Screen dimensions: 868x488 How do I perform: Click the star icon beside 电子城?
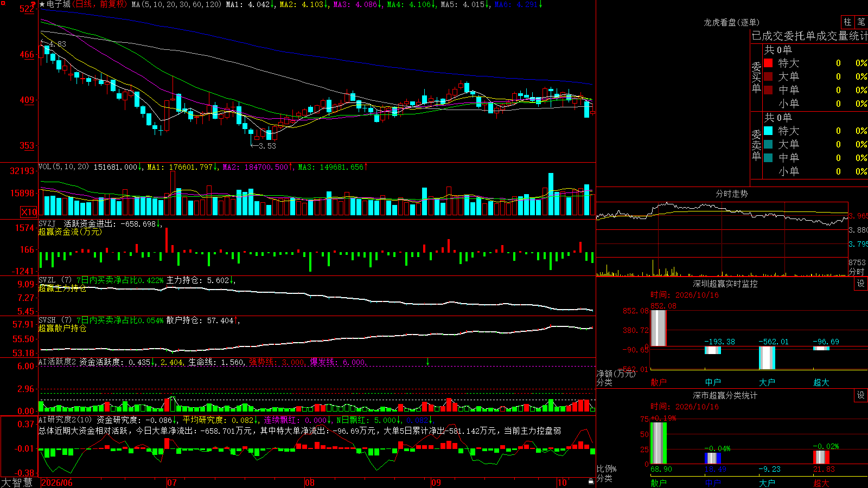[x=42, y=4]
